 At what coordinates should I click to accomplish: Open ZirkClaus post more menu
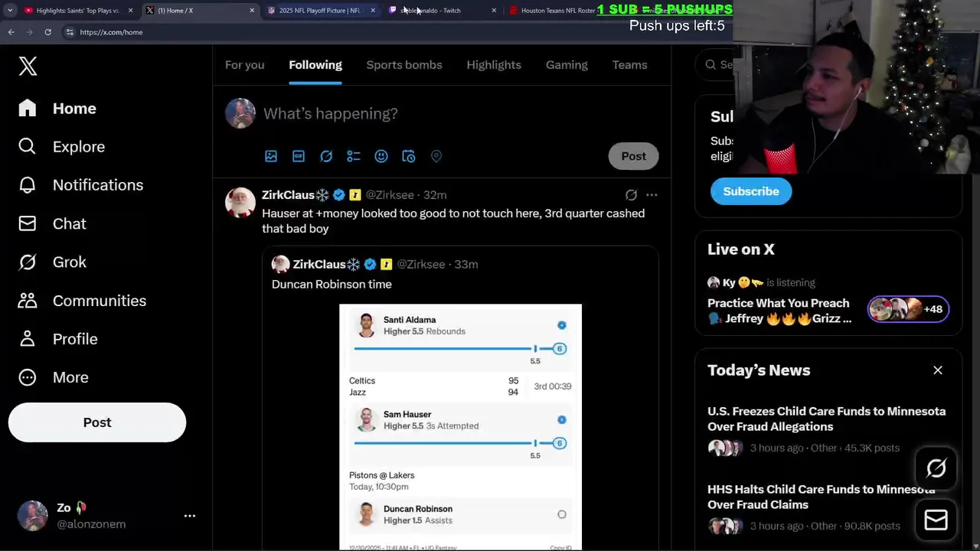(652, 195)
